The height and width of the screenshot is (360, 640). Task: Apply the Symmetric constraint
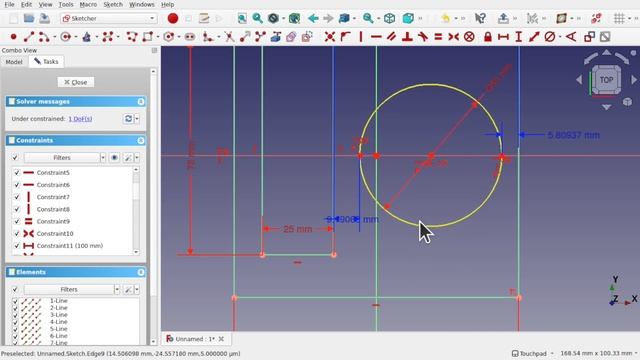(x=453, y=37)
